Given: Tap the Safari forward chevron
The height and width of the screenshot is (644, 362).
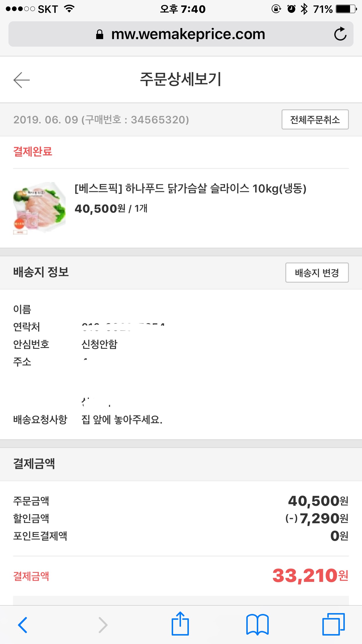Looking at the screenshot, I should click(x=103, y=625).
